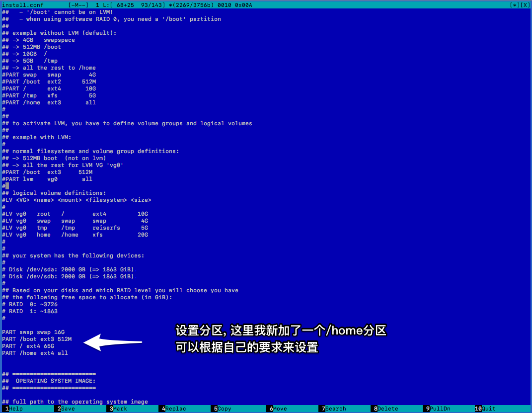Toggle fullscreen with the [*] button
Image resolution: width=532 pixels, height=413 pixels.
pyautogui.click(x=514, y=4)
